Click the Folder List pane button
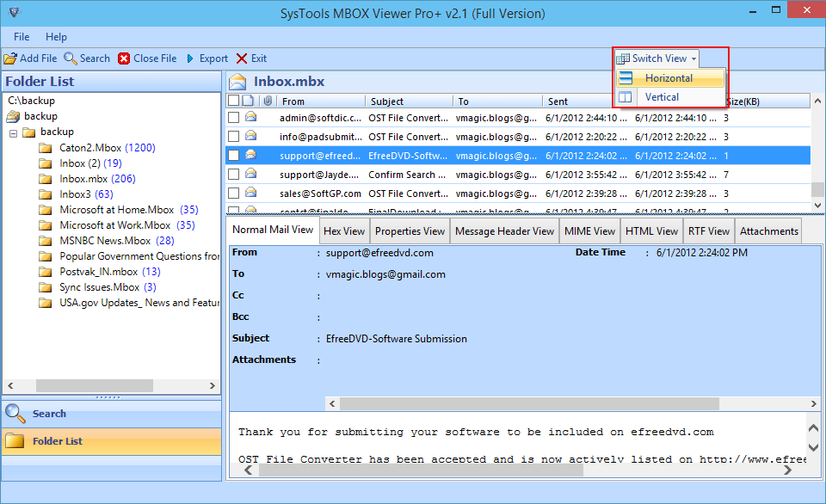 click(x=112, y=441)
